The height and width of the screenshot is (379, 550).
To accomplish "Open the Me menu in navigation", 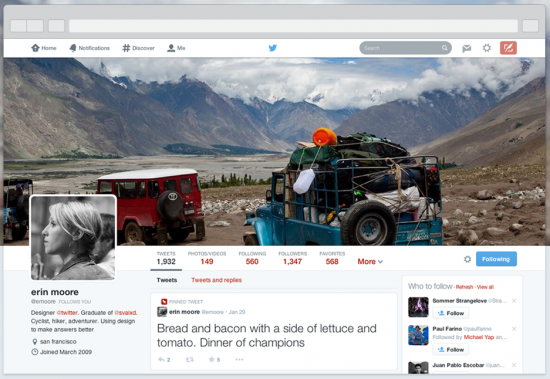I will click(x=176, y=48).
